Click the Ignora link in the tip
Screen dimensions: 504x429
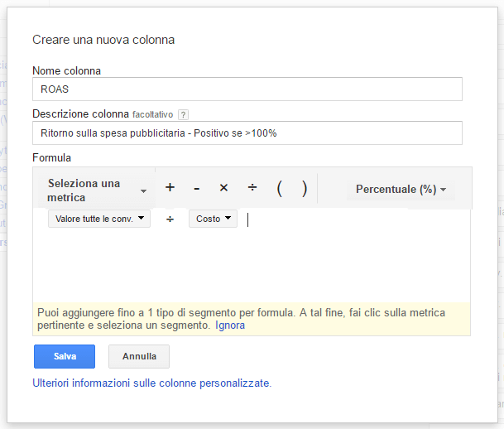click(230, 325)
